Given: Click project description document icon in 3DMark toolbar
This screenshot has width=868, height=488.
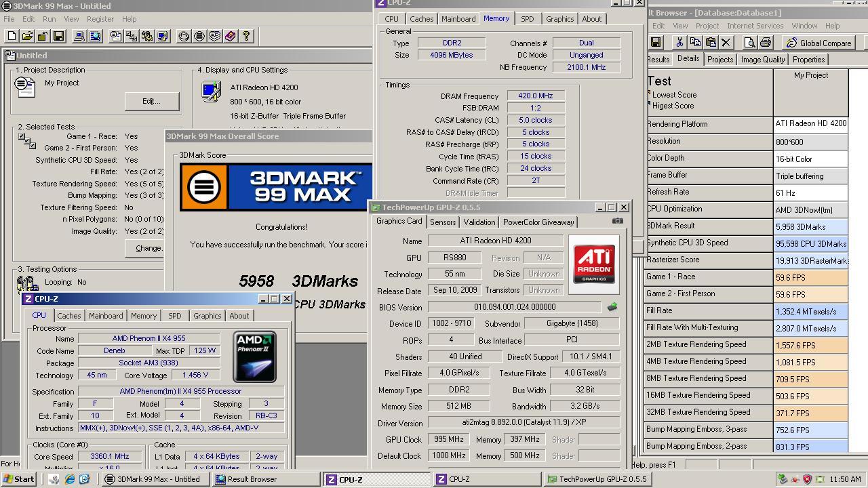Looking at the screenshot, I should [116, 36].
